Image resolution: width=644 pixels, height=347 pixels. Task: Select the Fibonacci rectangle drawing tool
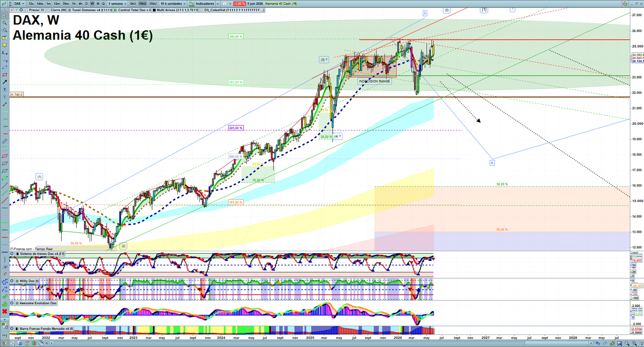pos(5,67)
